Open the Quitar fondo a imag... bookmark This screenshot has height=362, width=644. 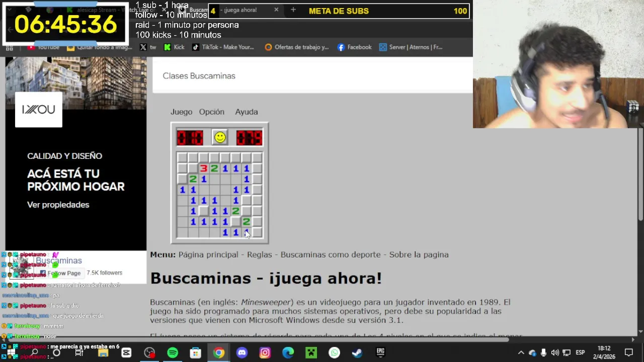click(100, 47)
